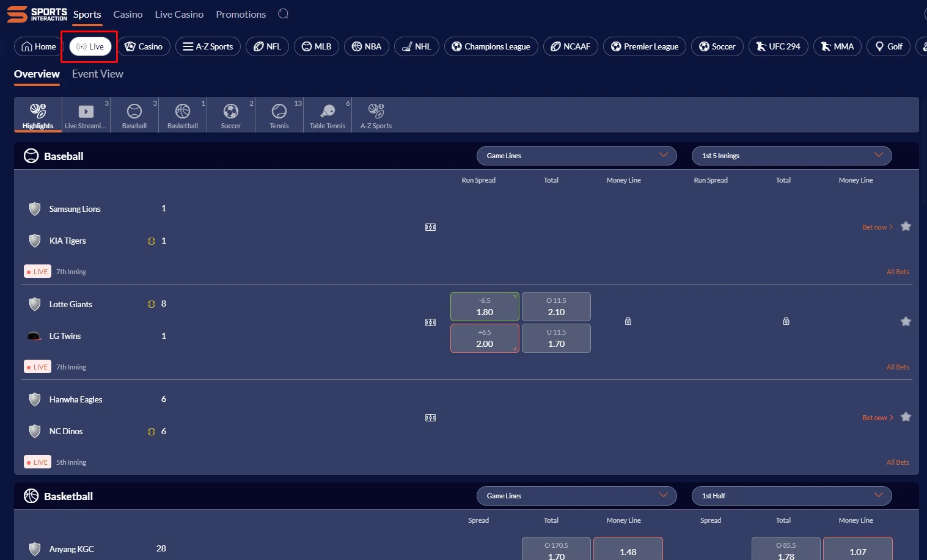Pick Under 11.5 total at 1.70
This screenshot has width=927, height=560.
point(556,338)
